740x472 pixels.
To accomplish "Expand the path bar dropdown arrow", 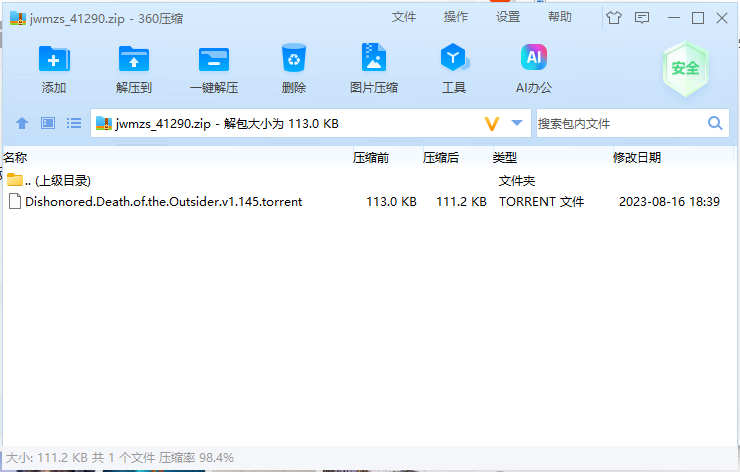I will click(517, 123).
